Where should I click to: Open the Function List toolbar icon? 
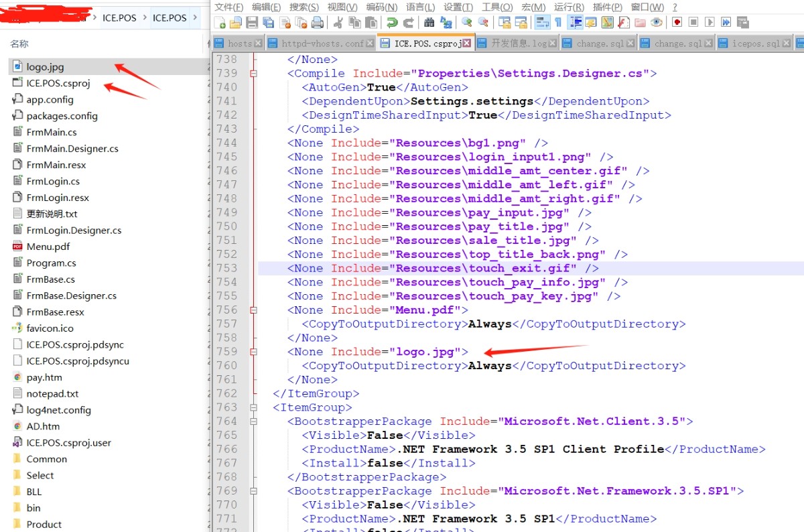pos(622,22)
